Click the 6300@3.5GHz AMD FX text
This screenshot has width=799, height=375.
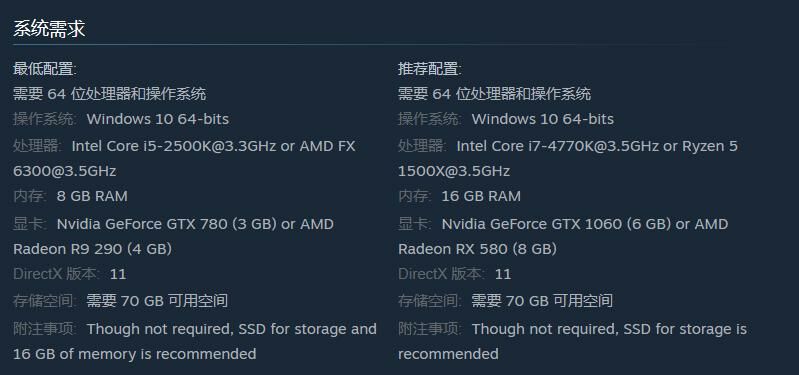65,171
